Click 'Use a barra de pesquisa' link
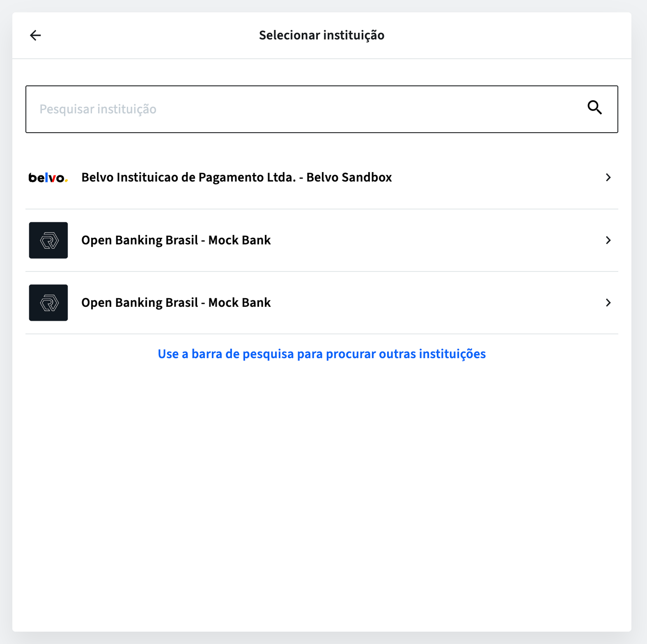647x644 pixels. (322, 354)
